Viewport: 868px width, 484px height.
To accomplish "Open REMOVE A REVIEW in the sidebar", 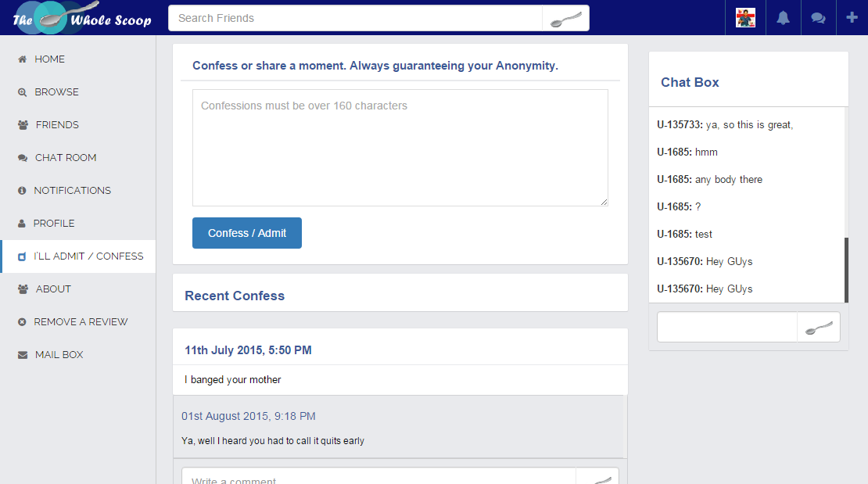I will click(x=81, y=322).
